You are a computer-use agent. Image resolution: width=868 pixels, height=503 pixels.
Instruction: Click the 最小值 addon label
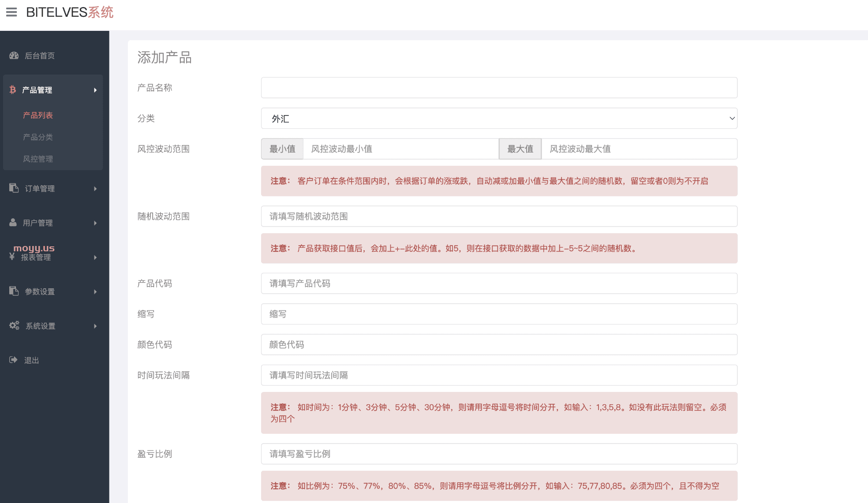click(282, 149)
